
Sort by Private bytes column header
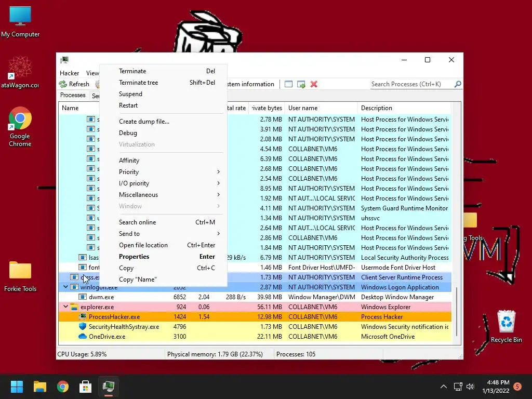(x=267, y=108)
